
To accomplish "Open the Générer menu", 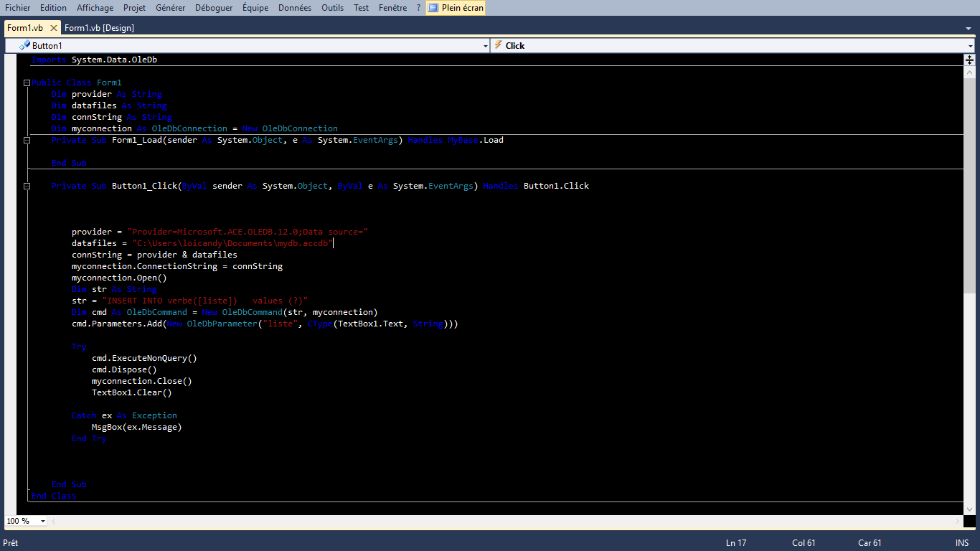I will [x=170, y=8].
